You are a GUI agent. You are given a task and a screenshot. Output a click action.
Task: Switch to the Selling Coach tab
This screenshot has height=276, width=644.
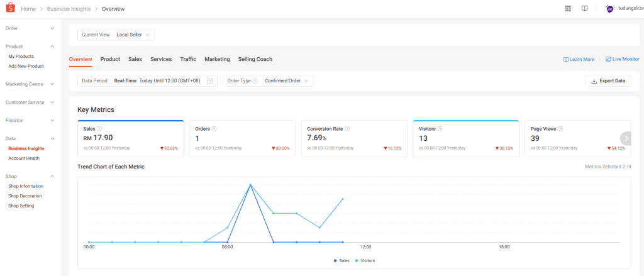point(255,59)
